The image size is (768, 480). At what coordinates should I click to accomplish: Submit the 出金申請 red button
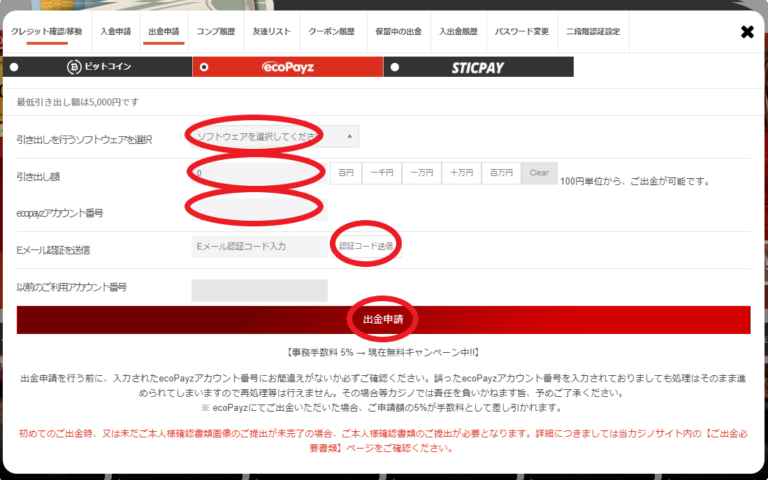coord(384,320)
